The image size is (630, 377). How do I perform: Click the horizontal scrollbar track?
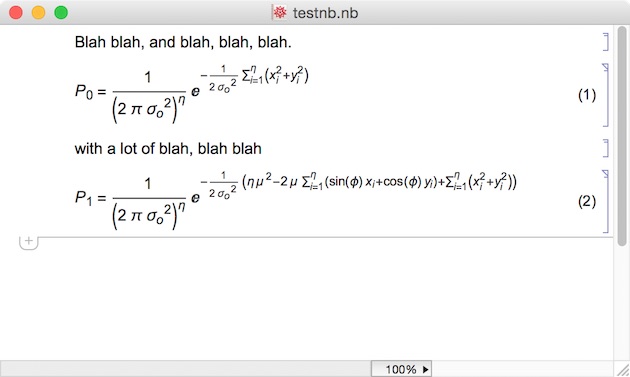click(x=186, y=369)
